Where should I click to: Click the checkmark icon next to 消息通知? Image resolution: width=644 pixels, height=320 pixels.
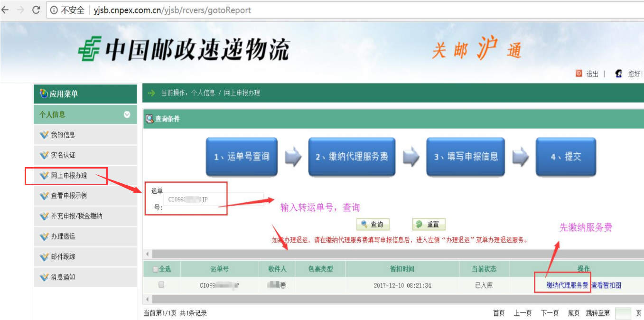pos(44,277)
